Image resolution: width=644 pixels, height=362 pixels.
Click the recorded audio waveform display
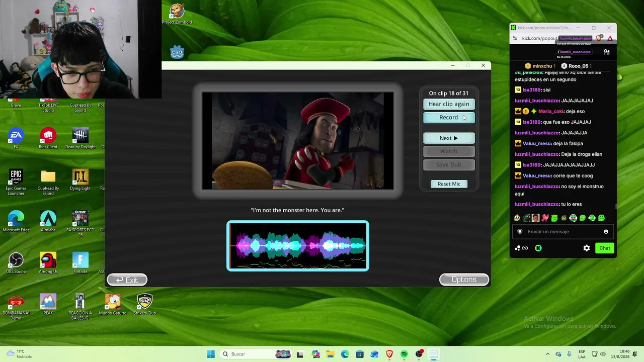click(x=298, y=246)
